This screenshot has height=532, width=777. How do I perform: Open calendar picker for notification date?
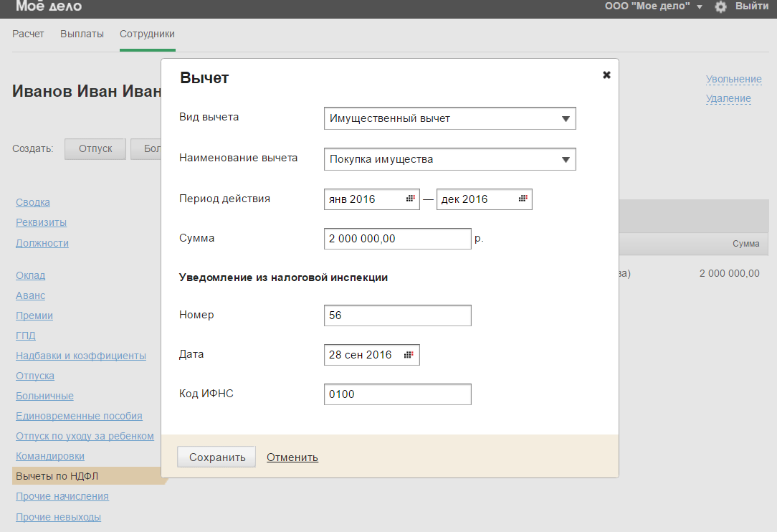click(x=409, y=355)
